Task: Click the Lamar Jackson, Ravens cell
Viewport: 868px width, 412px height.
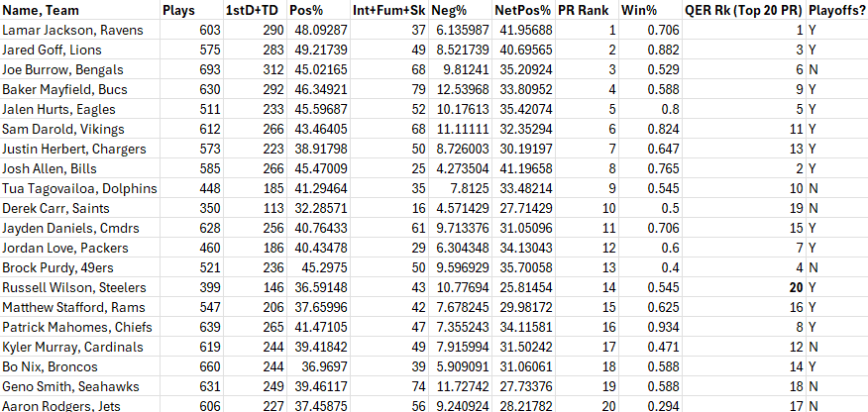Action: [80, 30]
